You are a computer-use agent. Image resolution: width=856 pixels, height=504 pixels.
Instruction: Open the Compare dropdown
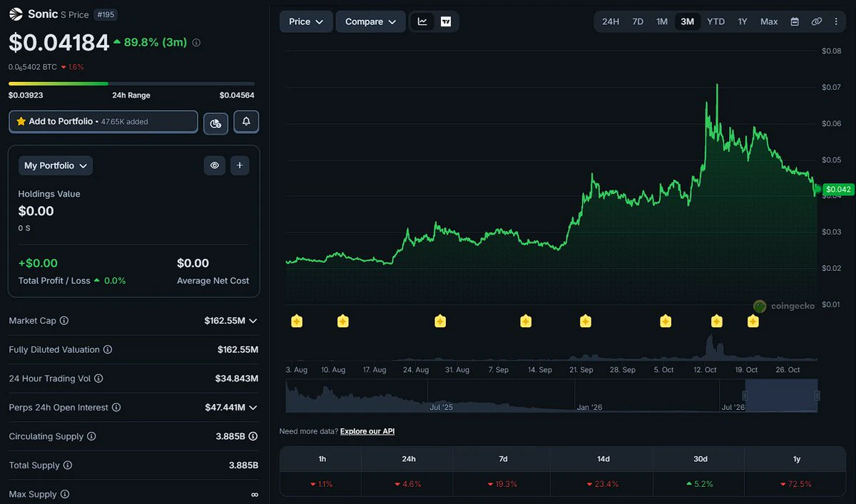(370, 21)
